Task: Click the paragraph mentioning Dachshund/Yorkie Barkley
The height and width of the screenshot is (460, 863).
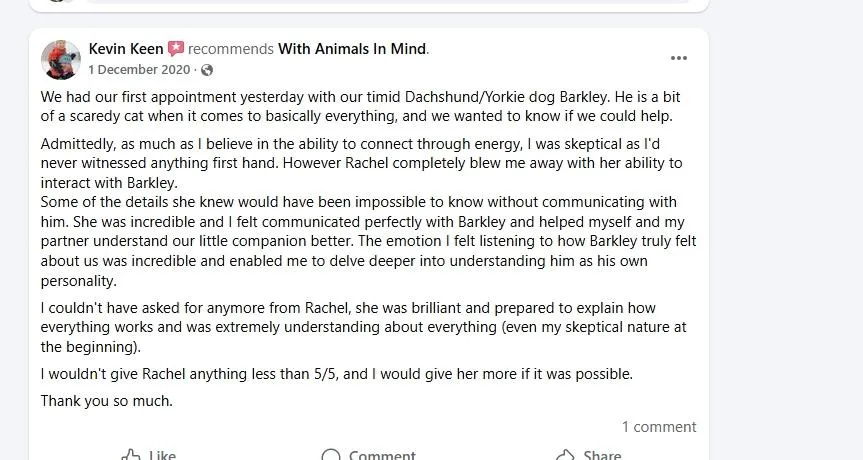Action: point(362,107)
